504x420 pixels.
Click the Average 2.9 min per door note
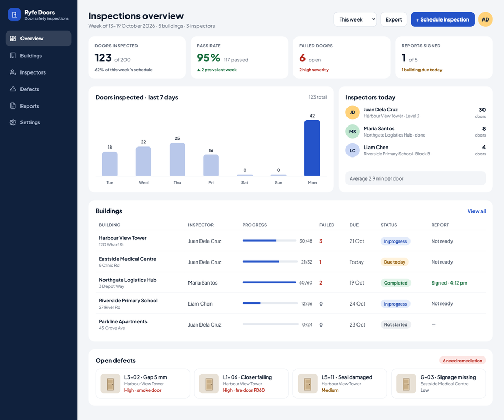415,178
